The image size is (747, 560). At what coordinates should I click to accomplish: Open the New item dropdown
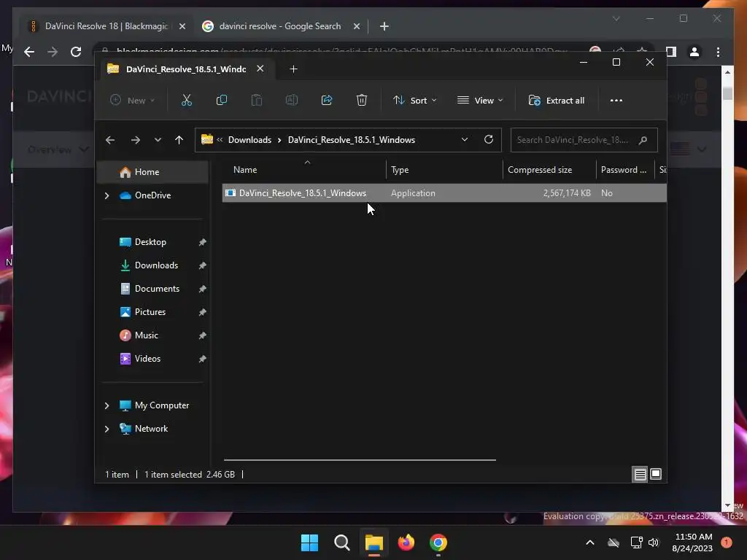point(133,101)
